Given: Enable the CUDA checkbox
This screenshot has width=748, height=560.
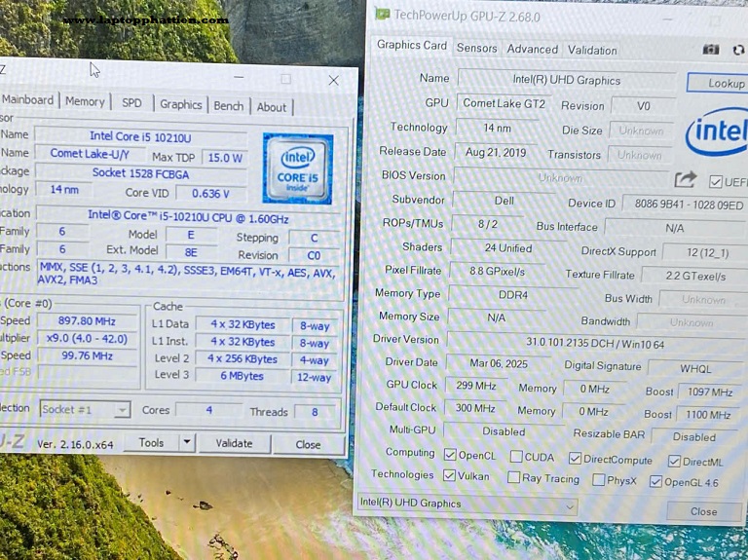Looking at the screenshot, I should (515, 457).
